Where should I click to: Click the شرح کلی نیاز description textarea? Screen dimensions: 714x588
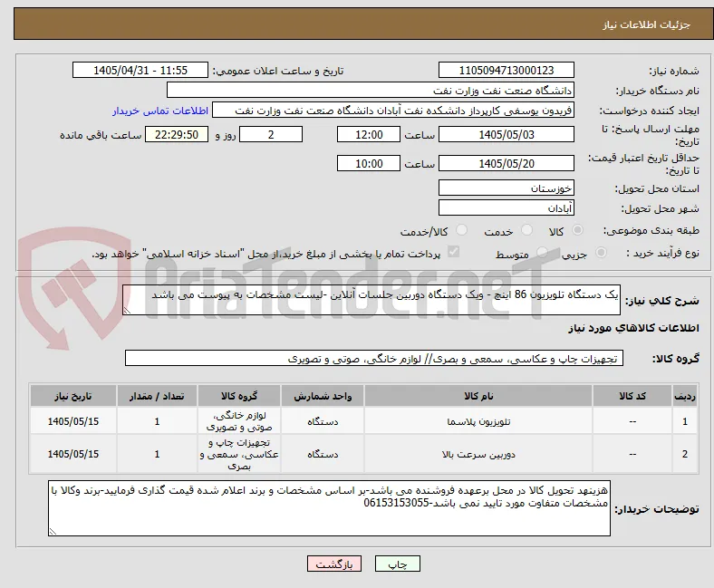(x=371, y=300)
